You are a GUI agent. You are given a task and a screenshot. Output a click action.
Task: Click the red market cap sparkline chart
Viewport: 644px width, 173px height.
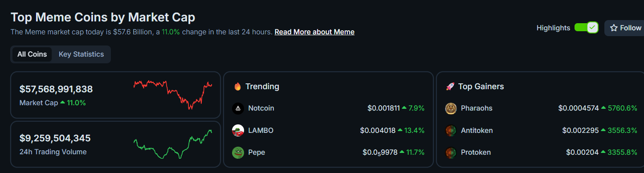pos(173,95)
